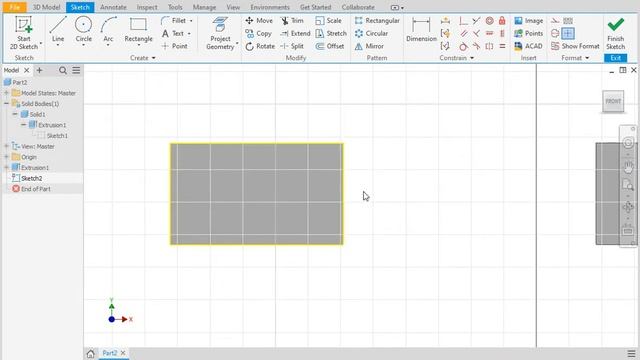Image resolution: width=640 pixels, height=360 pixels.
Task: Apply the Equal constraint
Action: click(502, 47)
